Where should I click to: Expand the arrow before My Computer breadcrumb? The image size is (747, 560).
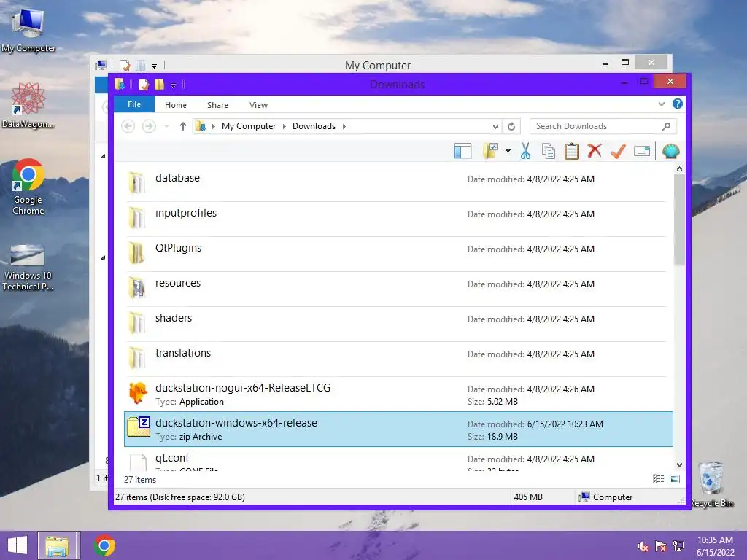tap(214, 126)
